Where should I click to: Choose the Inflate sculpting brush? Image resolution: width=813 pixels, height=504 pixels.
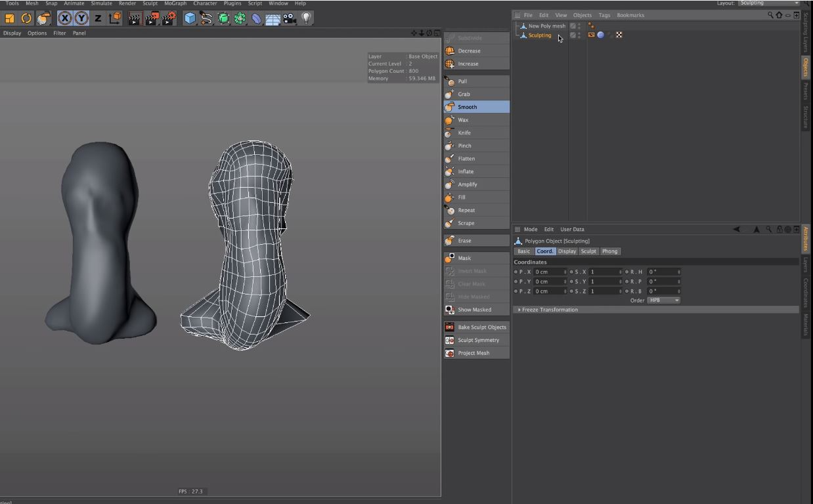pyautogui.click(x=466, y=171)
